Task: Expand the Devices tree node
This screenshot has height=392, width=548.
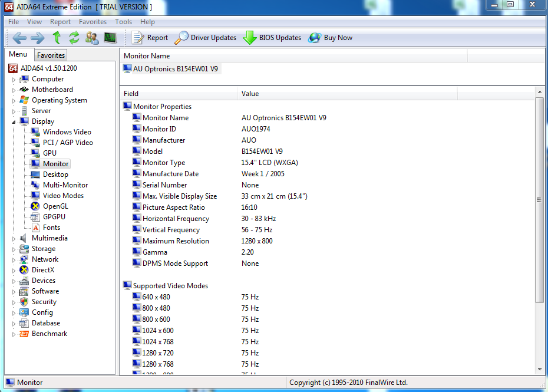Action: coord(14,281)
